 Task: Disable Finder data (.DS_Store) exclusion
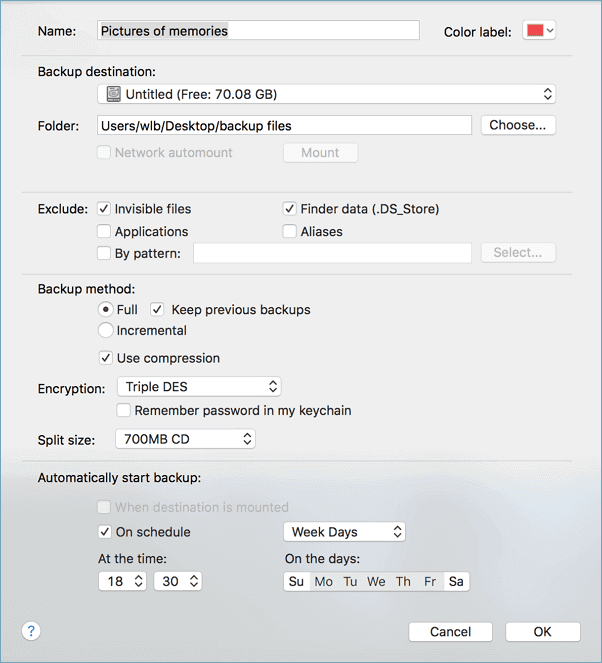pos(290,209)
